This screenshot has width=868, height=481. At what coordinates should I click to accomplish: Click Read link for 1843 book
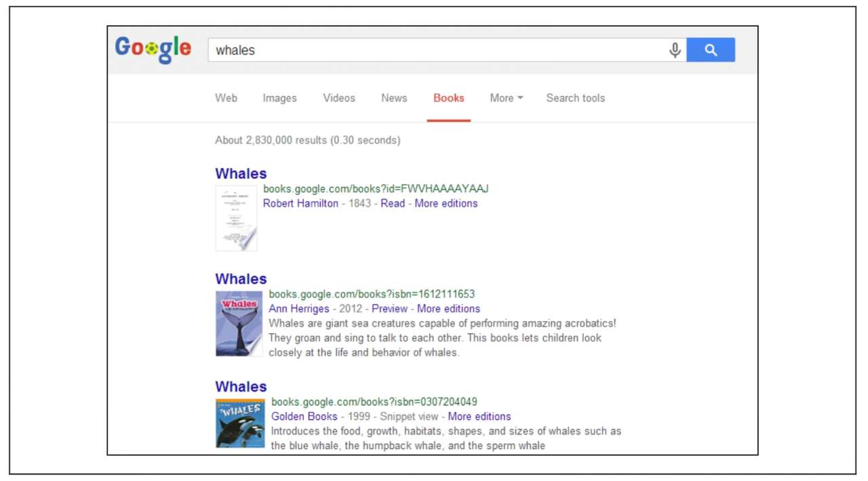coord(393,203)
